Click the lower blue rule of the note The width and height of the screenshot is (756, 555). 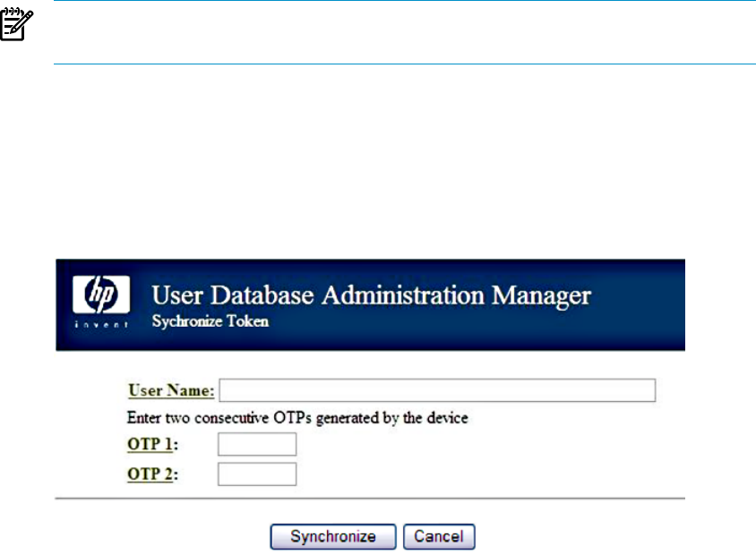405,64
